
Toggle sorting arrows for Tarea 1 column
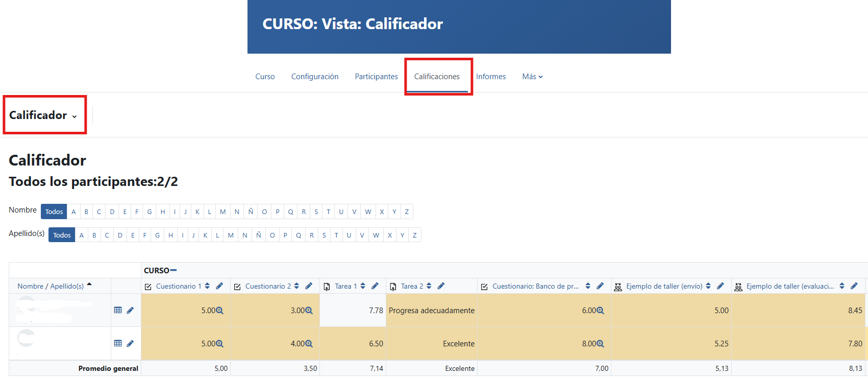click(x=363, y=286)
